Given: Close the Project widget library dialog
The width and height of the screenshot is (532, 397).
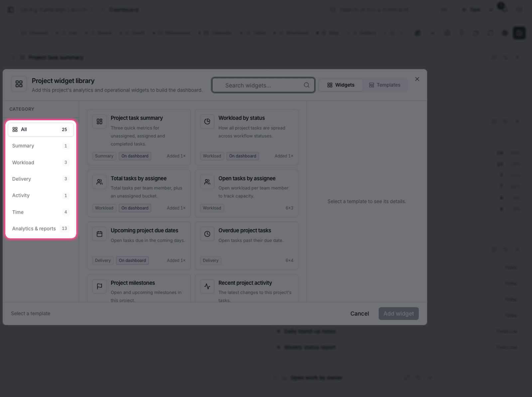Looking at the screenshot, I should (417, 79).
